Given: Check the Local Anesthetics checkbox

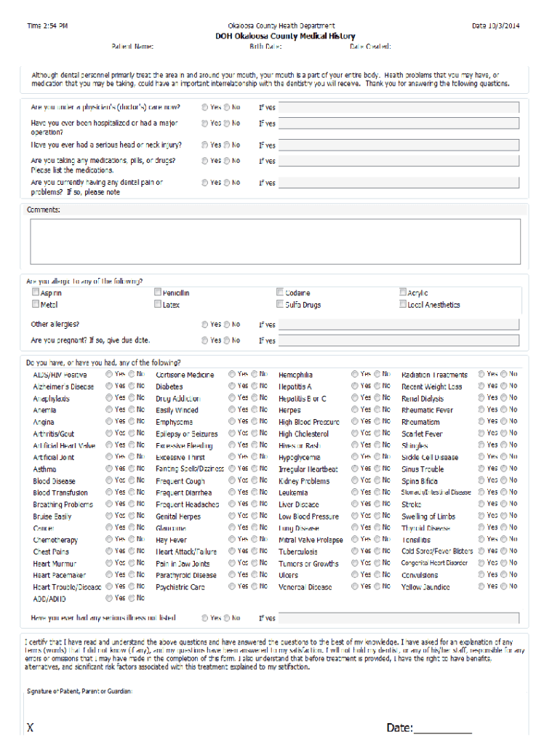Looking at the screenshot, I should coord(403,305).
